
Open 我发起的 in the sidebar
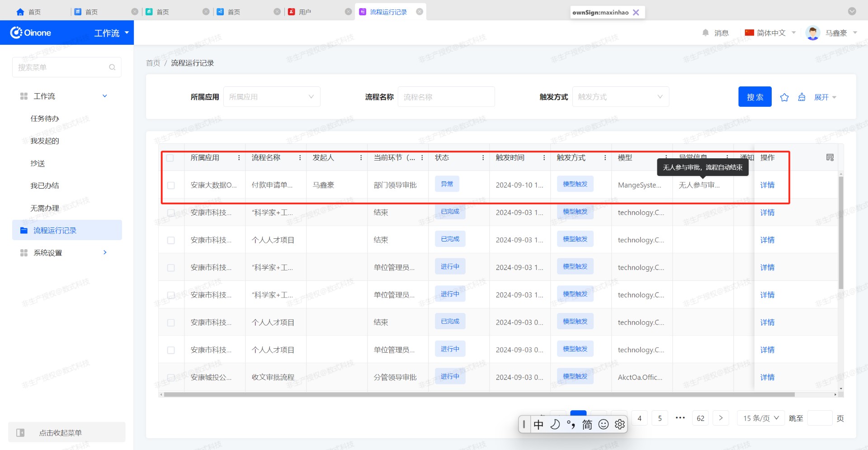point(45,141)
